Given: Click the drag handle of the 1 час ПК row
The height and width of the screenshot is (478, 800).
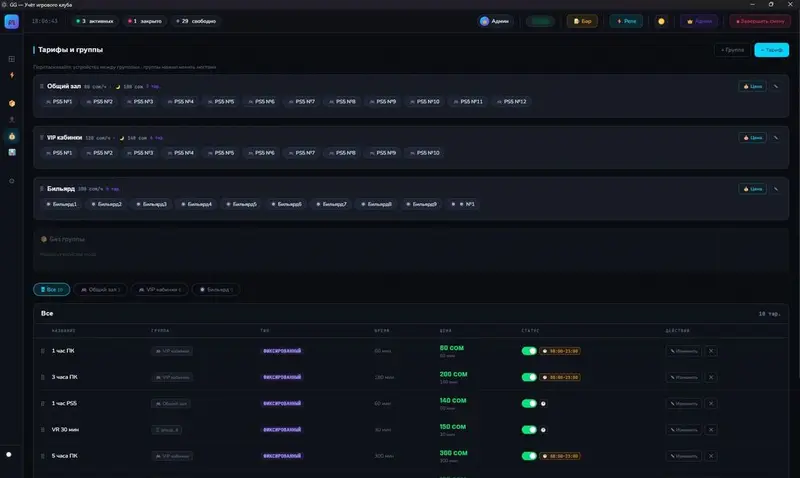Looking at the screenshot, I should click(42, 351).
